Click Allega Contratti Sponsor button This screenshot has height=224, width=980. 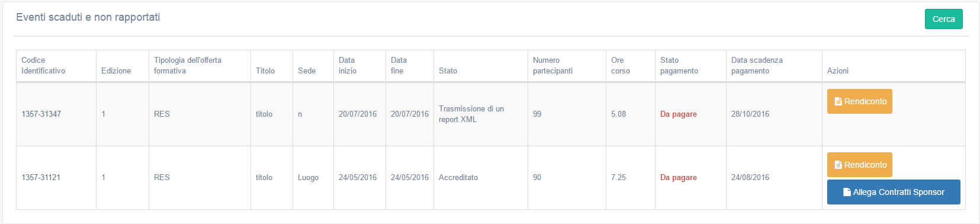[894, 192]
